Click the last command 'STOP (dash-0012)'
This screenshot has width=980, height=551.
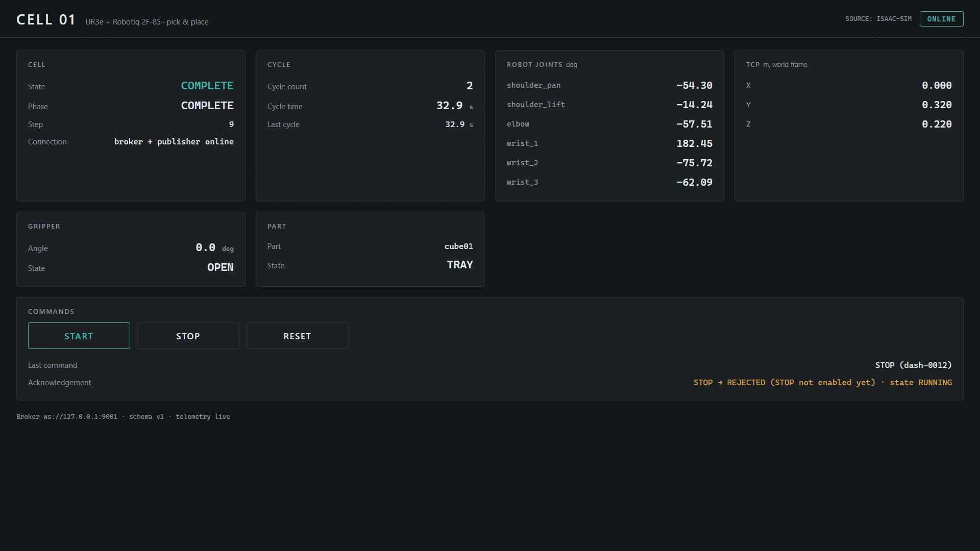click(913, 365)
